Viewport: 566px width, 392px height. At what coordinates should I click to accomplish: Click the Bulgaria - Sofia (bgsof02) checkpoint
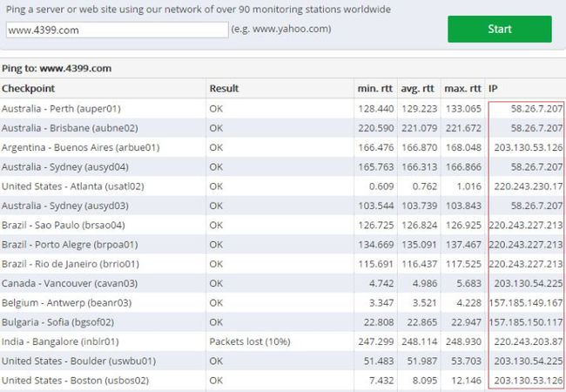pyautogui.click(x=57, y=322)
